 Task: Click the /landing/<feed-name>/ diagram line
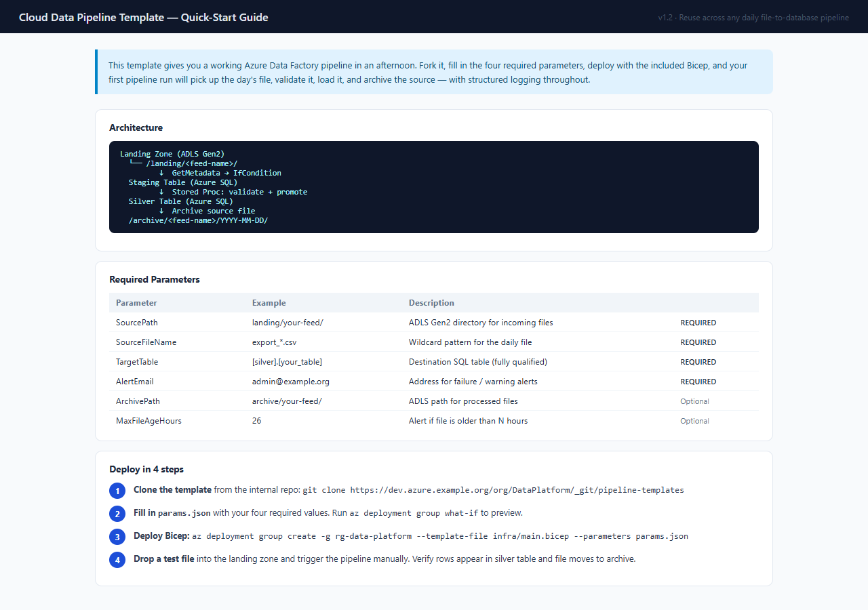pyautogui.click(x=183, y=163)
